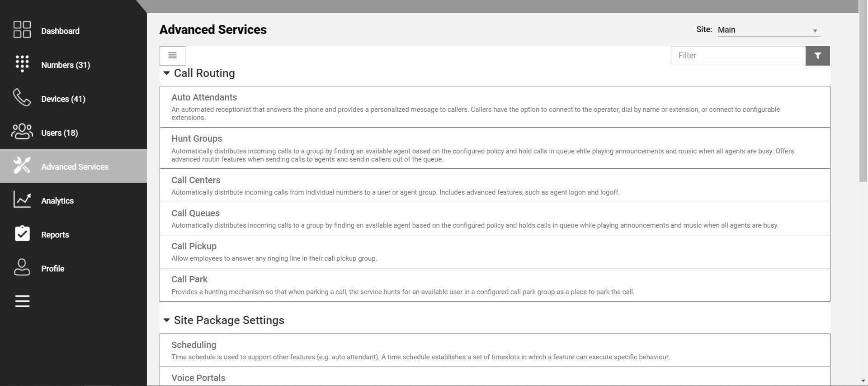Toggle the list view button above Call Routing

(x=172, y=56)
